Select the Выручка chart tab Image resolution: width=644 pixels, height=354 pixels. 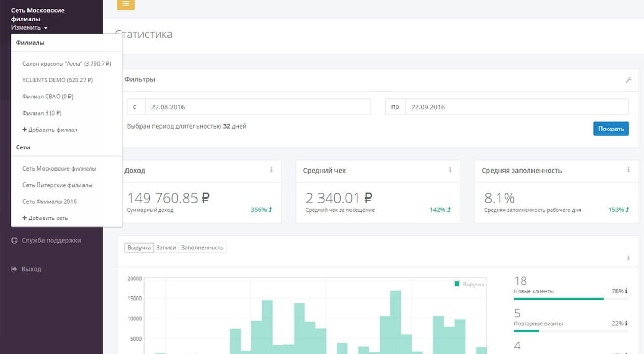[139, 248]
